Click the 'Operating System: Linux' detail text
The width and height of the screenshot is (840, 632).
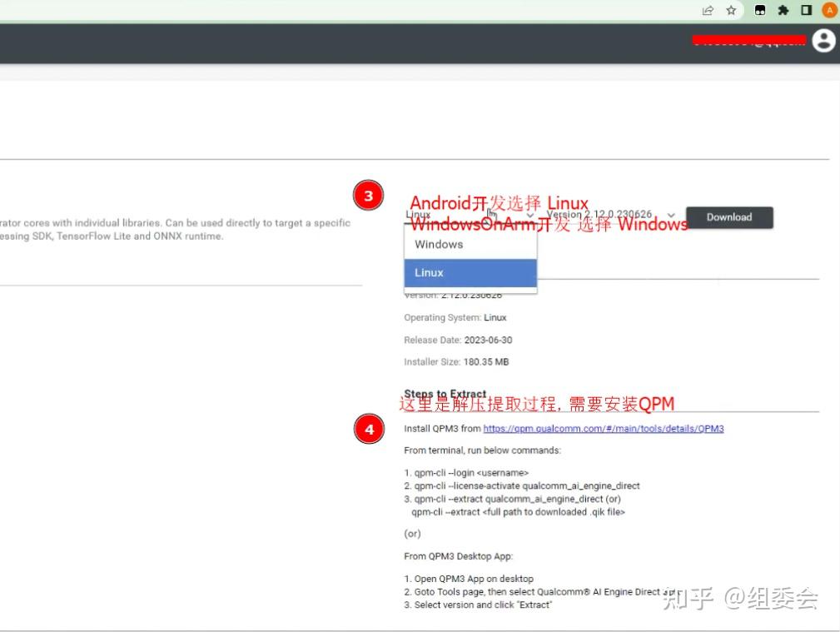tap(454, 317)
